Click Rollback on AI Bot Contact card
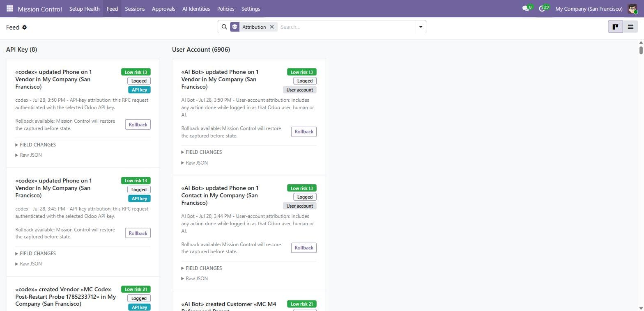 [304, 248]
